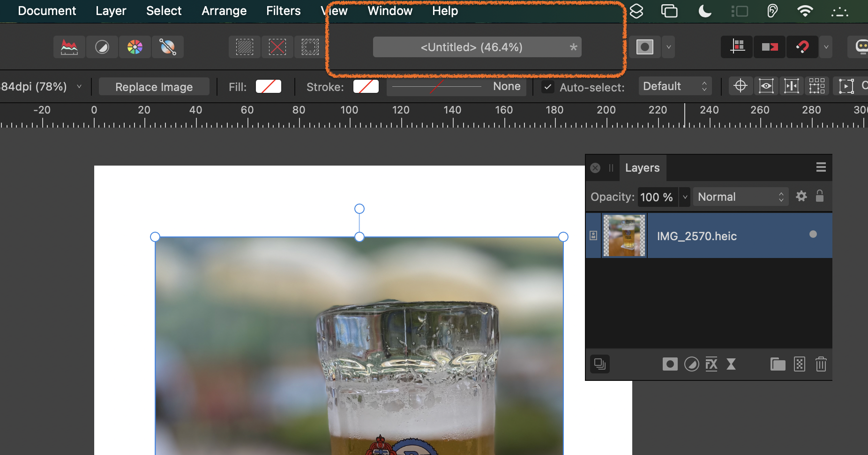
Task: Click the top rotation handle of the image
Action: pos(359,209)
